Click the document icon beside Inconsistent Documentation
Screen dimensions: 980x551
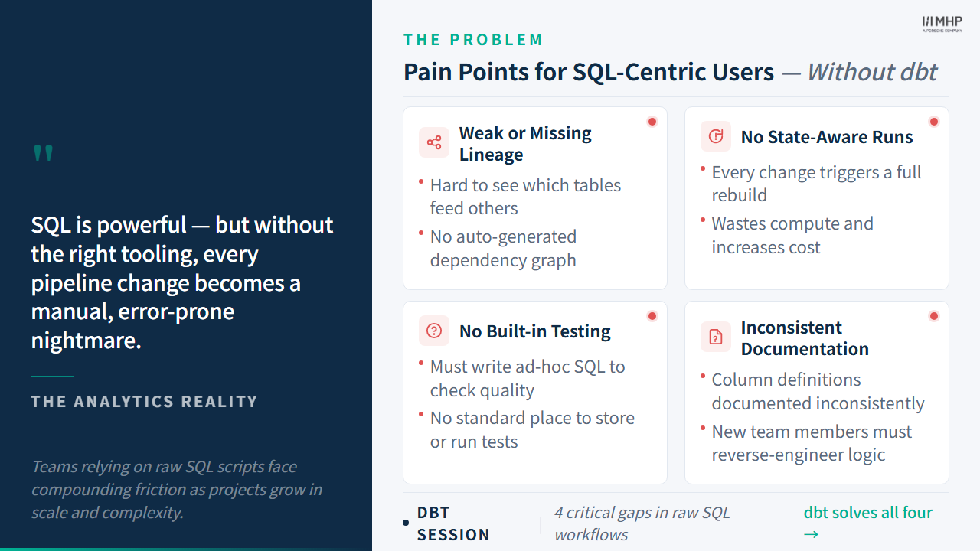click(x=716, y=337)
